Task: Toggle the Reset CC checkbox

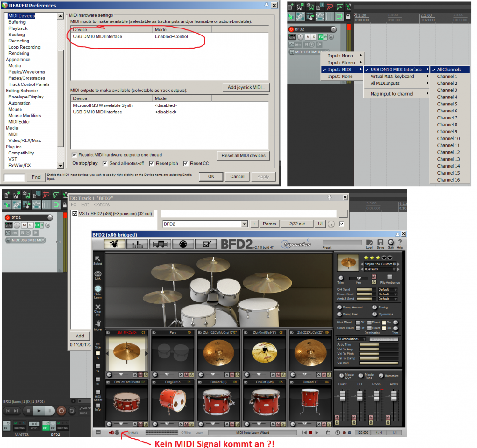Action: (x=186, y=163)
